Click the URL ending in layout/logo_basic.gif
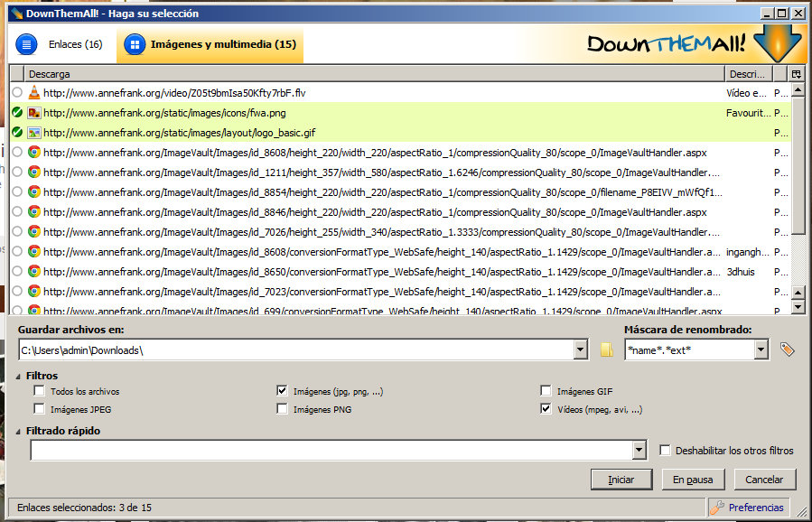The width and height of the screenshot is (812, 522). 180,133
